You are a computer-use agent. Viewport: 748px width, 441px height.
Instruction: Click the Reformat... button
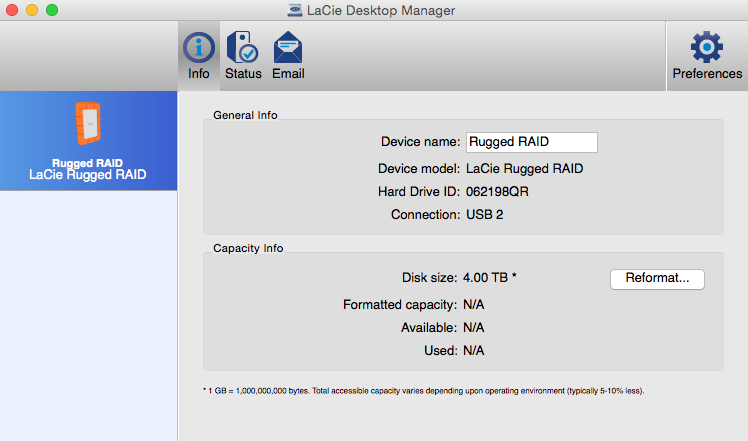click(x=657, y=279)
